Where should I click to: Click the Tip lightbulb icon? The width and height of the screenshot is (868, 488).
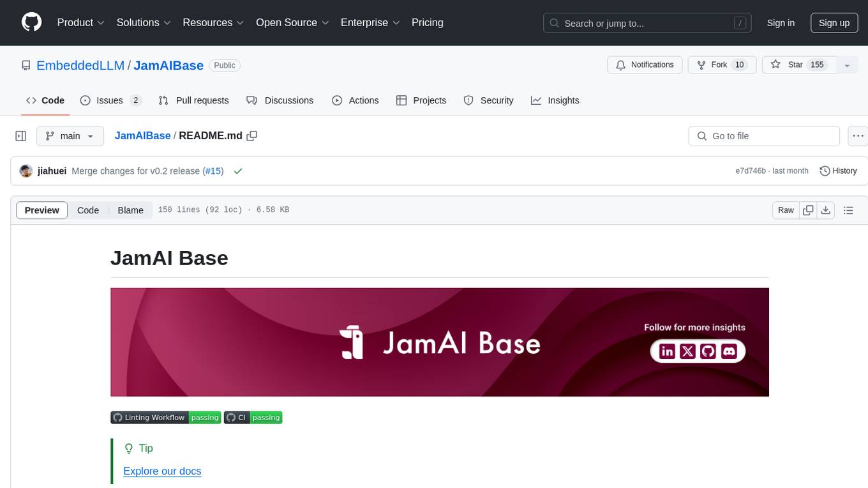(x=129, y=448)
